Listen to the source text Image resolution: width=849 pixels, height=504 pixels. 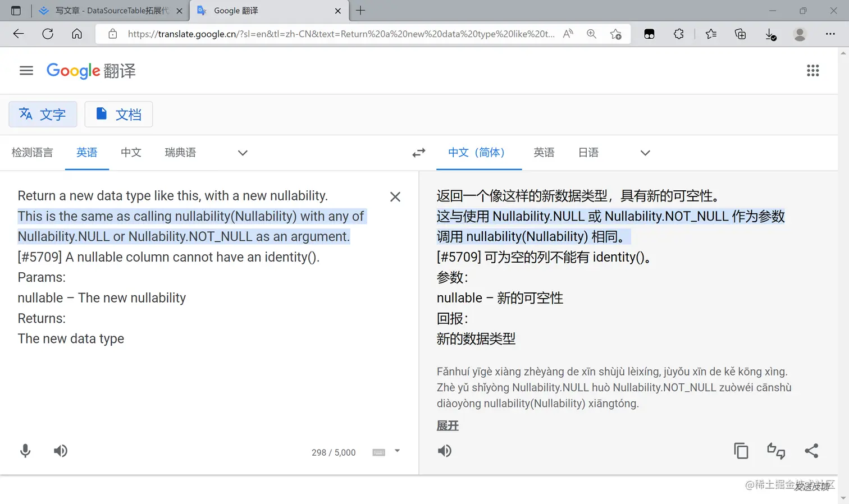point(61,451)
